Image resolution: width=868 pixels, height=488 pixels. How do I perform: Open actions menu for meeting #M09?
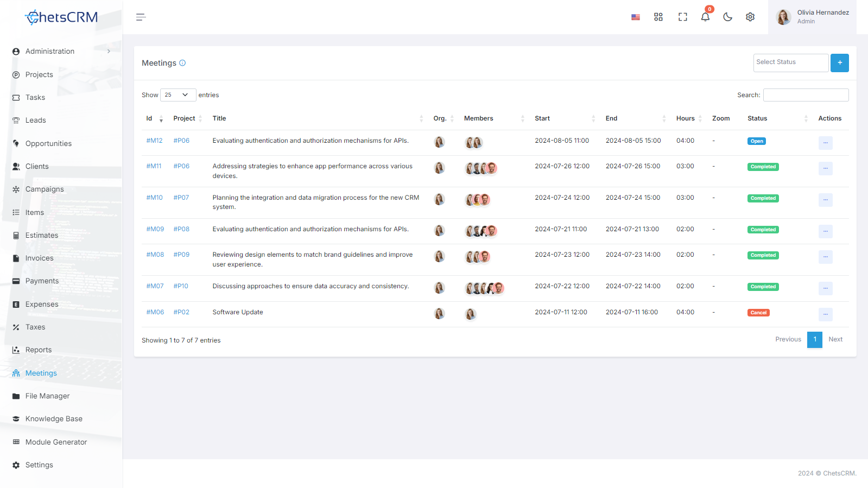tap(825, 231)
